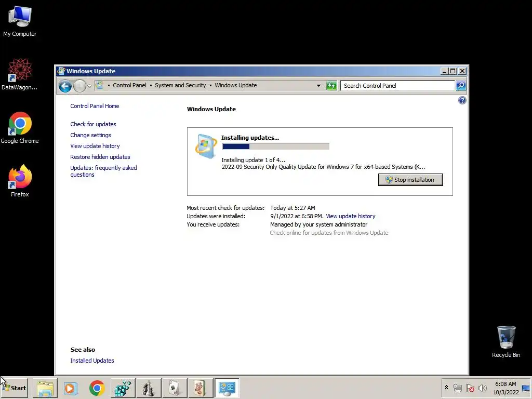
Task: Expand root arrow before Control Panel breadcrumb
Action: click(109, 86)
